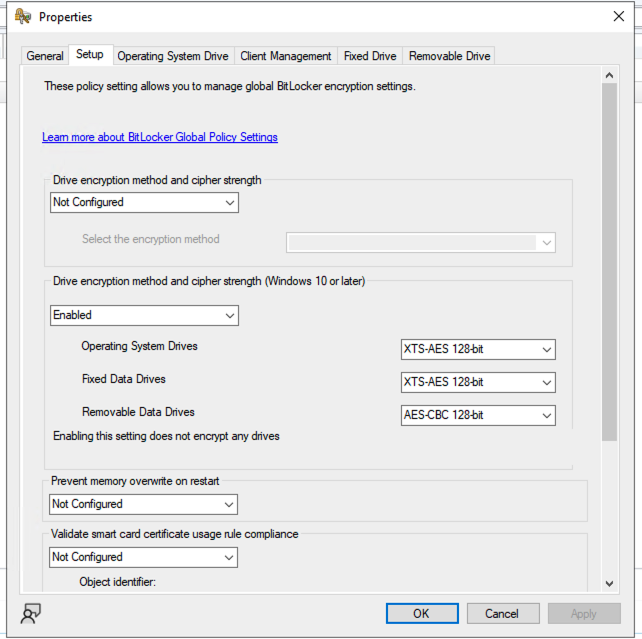Viewport: 642px width, 639px height.
Task: Click the Removable Data Drives label
Action: [138, 411]
